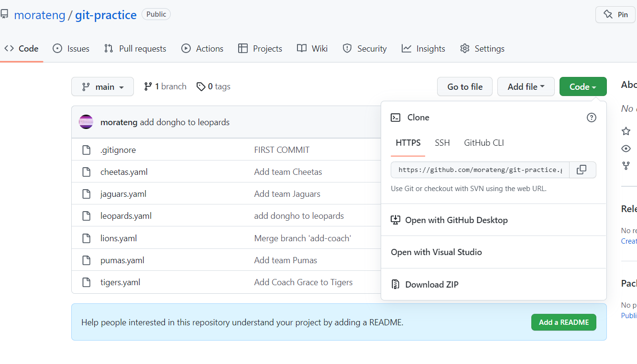Click the terminal icon next to Clone
This screenshot has width=637, height=364.
tap(395, 118)
